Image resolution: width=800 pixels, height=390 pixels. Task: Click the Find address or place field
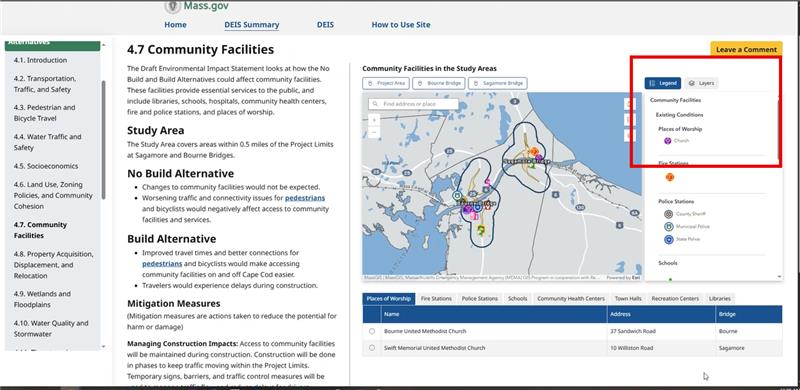pyautogui.click(x=413, y=104)
